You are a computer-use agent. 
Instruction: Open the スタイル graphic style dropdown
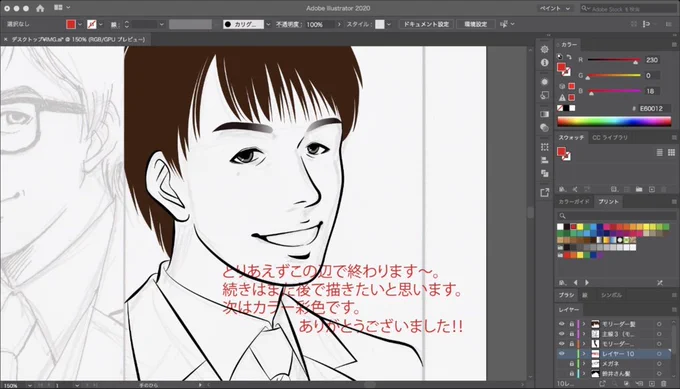point(389,24)
